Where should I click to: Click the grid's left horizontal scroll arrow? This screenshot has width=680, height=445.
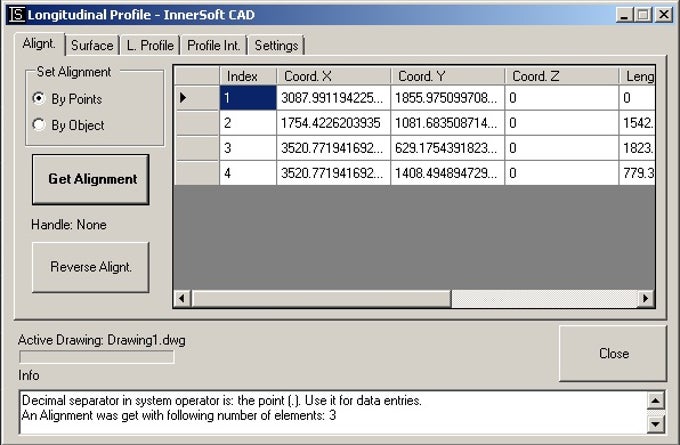click(x=182, y=298)
